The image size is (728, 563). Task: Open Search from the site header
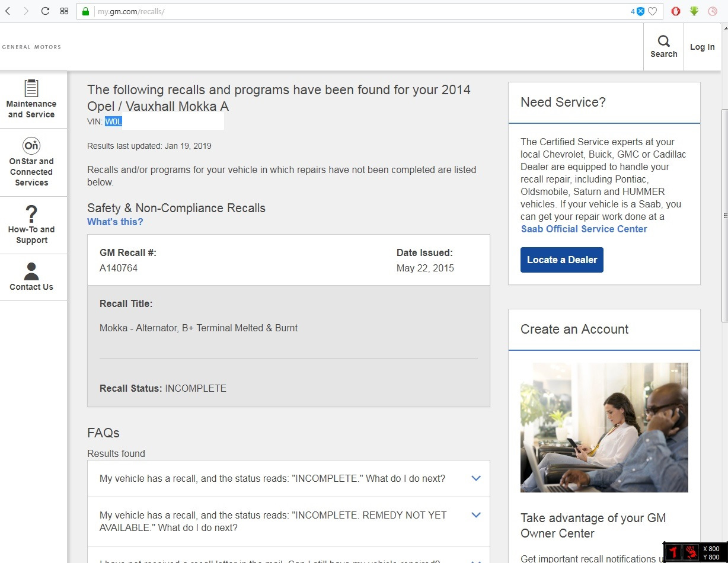(663, 47)
